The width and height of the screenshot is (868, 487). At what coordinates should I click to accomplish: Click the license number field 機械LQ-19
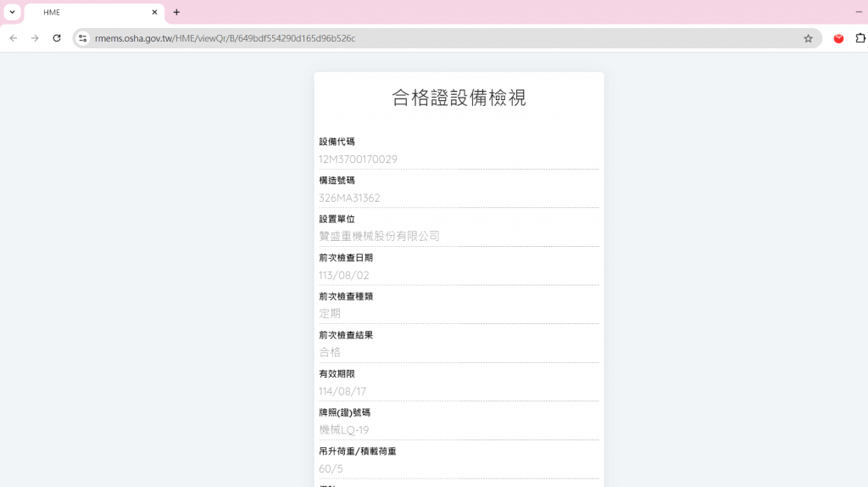coord(459,430)
